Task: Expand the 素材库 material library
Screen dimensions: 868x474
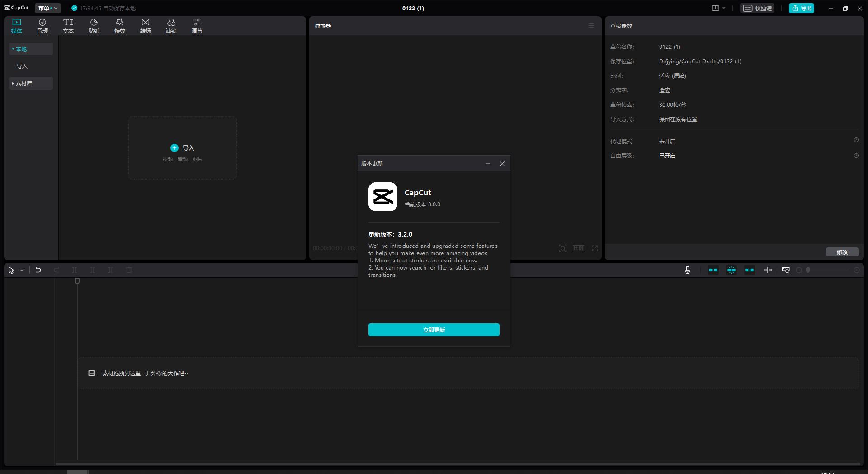Action: 24,83
